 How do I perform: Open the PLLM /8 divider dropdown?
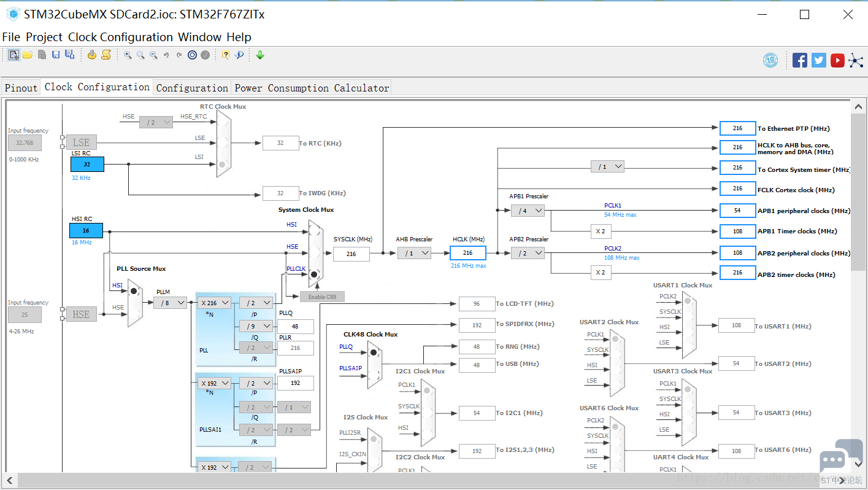170,303
